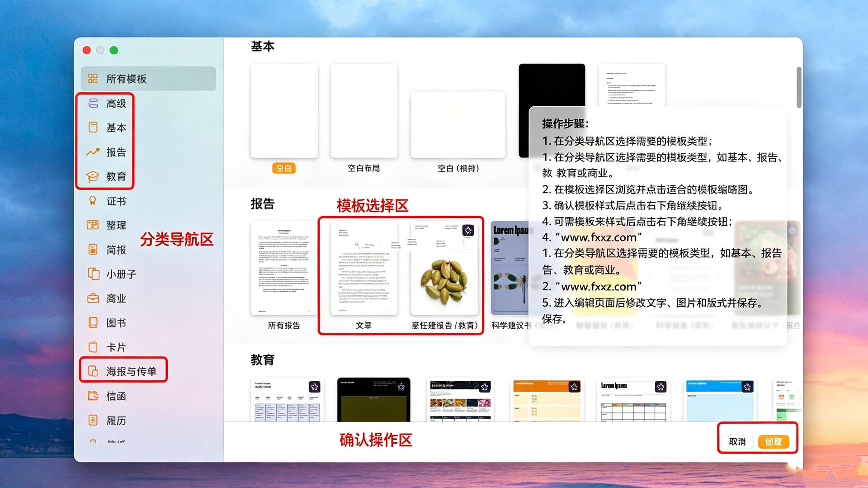This screenshot has width=868, height=488.
Task: Select the black 教育 template thumbnail
Action: (x=374, y=400)
